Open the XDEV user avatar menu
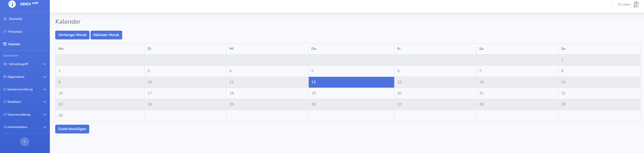 pos(636,4)
